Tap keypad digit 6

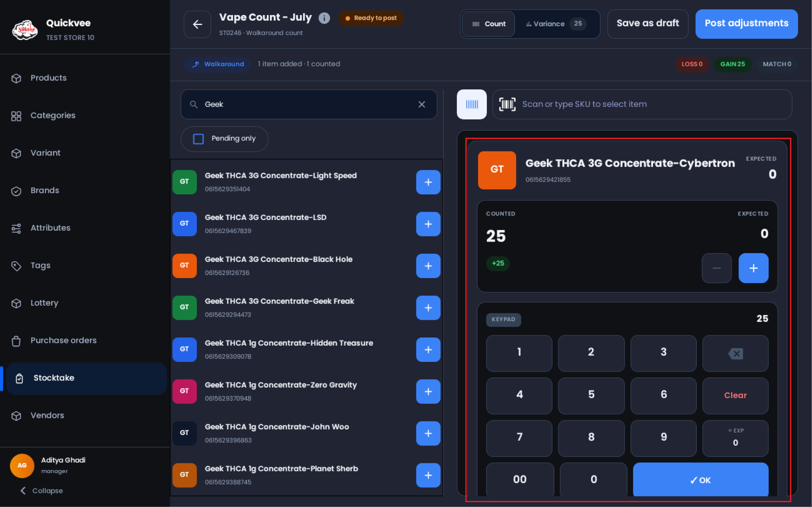[x=664, y=396]
